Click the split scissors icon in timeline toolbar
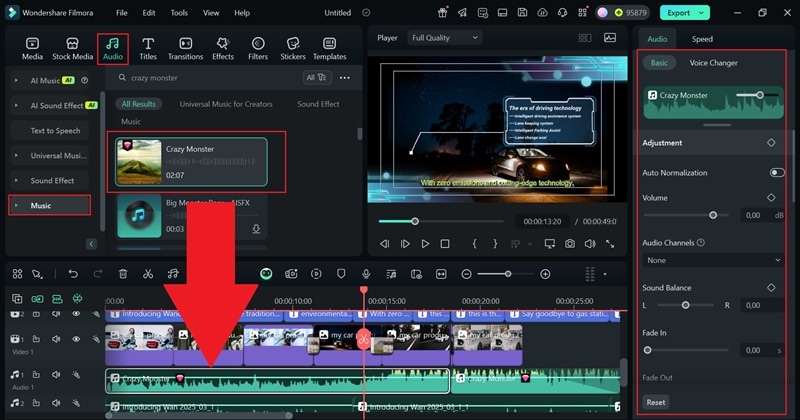The width and height of the screenshot is (800, 420). 148,274
